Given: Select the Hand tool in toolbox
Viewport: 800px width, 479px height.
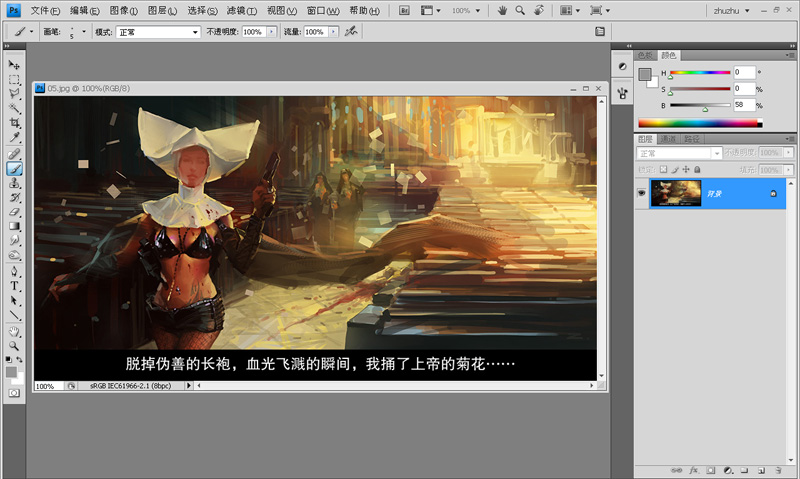Looking at the screenshot, I should pos(14,332).
